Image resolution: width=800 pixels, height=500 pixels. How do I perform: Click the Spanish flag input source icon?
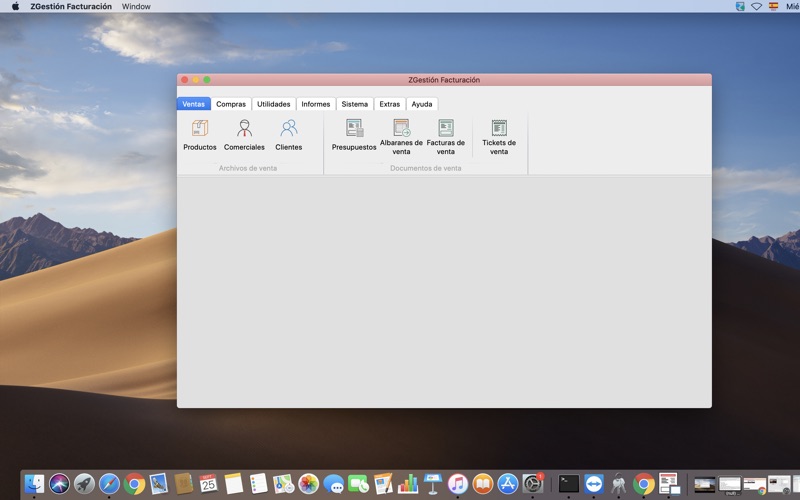pyautogui.click(x=774, y=6)
